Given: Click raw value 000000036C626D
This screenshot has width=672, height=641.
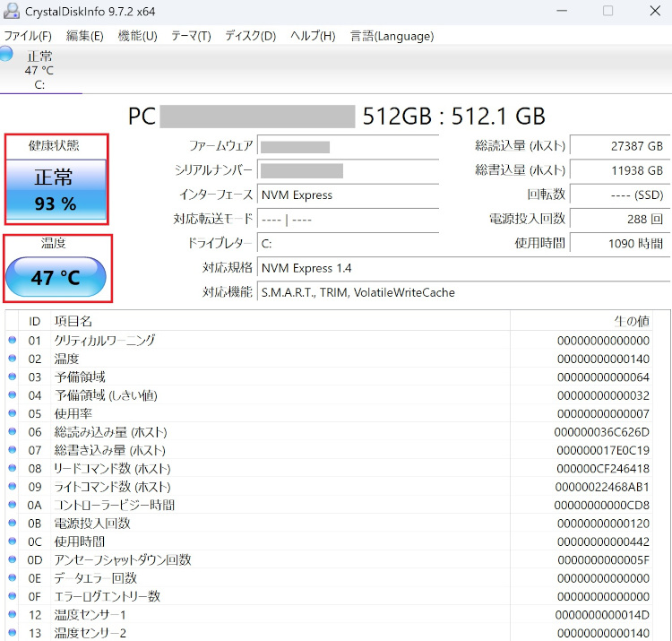Looking at the screenshot, I should coord(602,432).
